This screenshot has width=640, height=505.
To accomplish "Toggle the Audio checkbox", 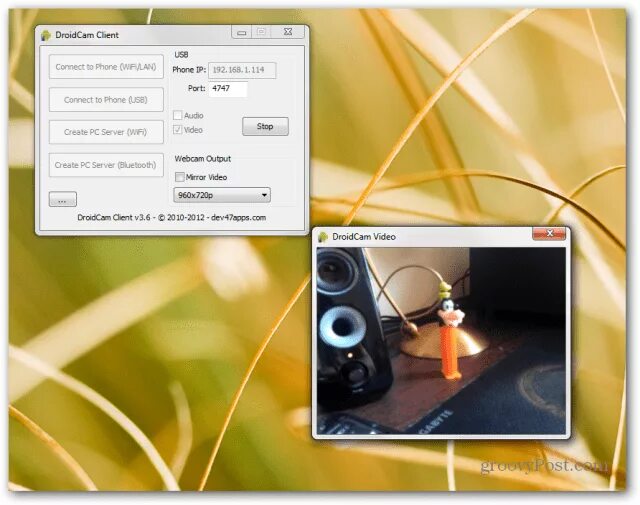I will 178,116.
